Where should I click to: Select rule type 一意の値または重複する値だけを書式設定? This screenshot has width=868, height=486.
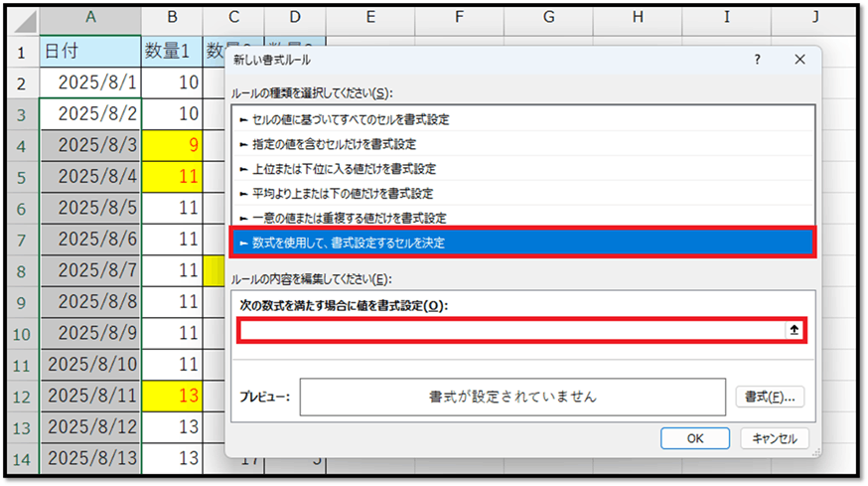pyautogui.click(x=343, y=218)
